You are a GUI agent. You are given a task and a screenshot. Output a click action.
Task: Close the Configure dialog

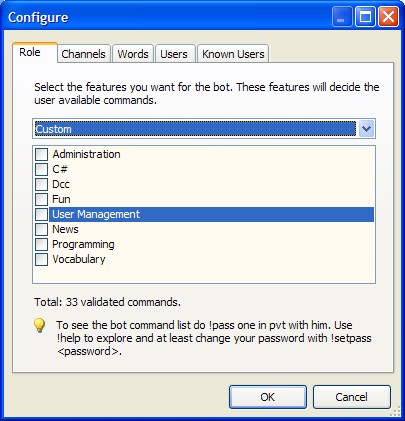click(x=388, y=17)
